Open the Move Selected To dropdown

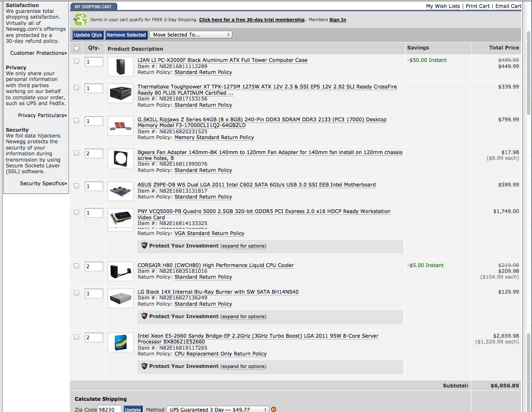click(x=191, y=35)
